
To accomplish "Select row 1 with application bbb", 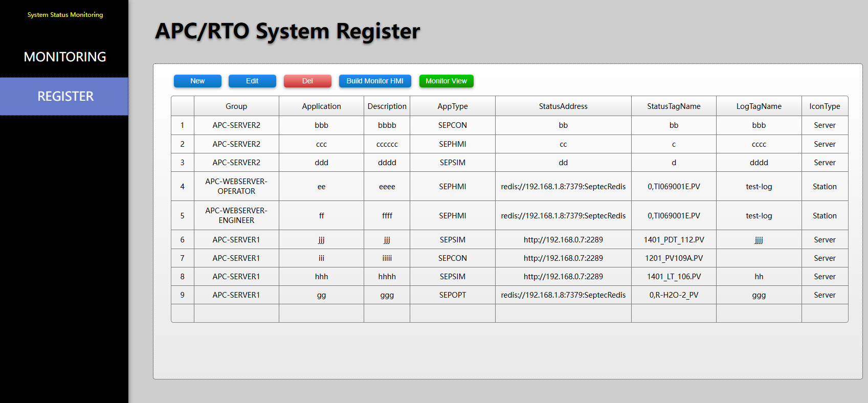I will [x=321, y=125].
